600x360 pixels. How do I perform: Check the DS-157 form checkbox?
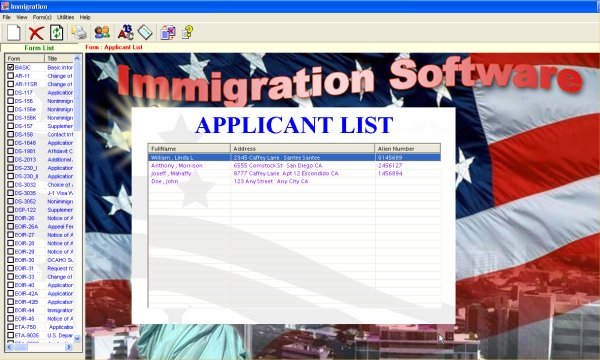click(10, 126)
